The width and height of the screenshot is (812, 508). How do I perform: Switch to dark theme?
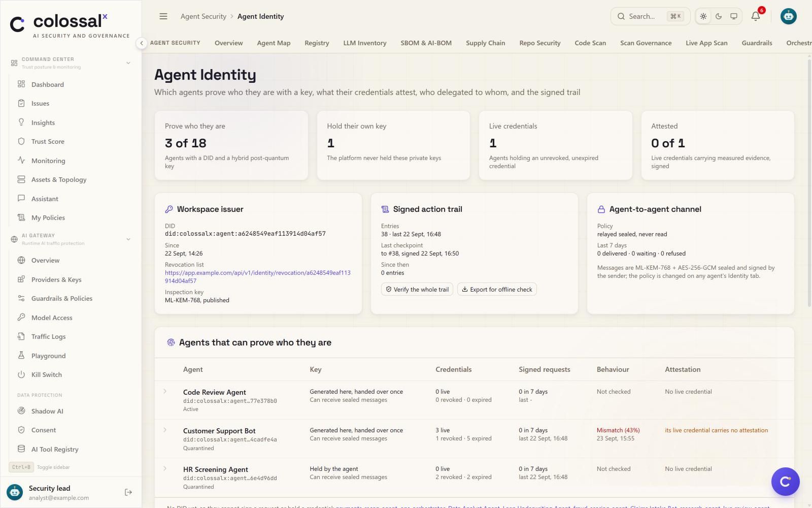pyautogui.click(x=719, y=16)
